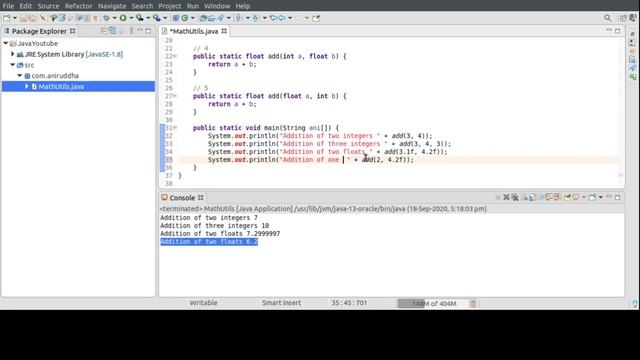Click the Pin Editor toolbar icon
640x360 pixels.
pos(316,18)
